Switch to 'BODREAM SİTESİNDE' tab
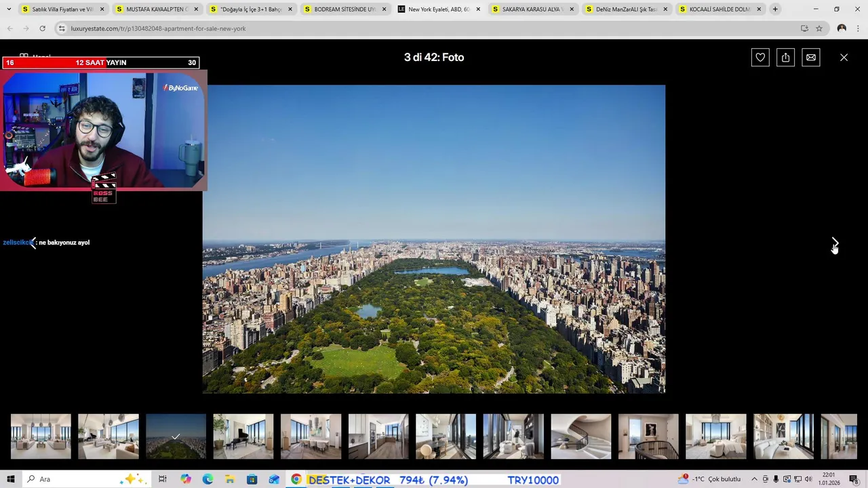 344,9
